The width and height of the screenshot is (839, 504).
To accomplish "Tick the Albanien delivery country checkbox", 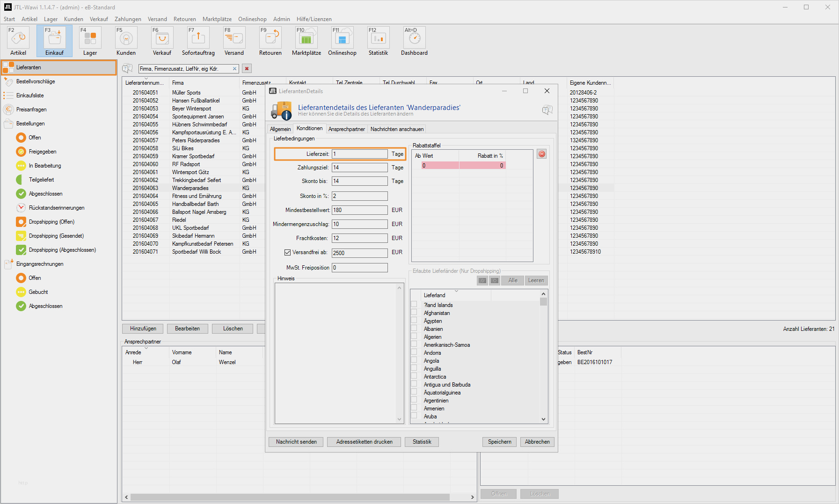I will pos(414,329).
